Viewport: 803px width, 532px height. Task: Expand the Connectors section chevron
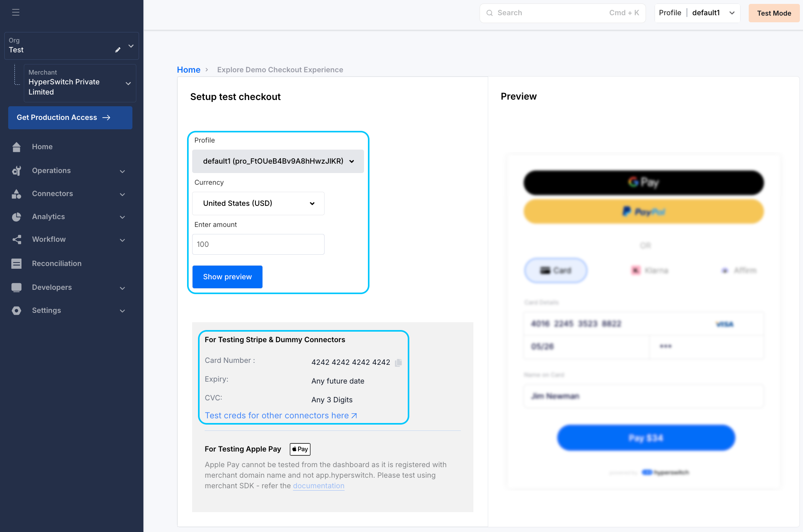coord(122,194)
